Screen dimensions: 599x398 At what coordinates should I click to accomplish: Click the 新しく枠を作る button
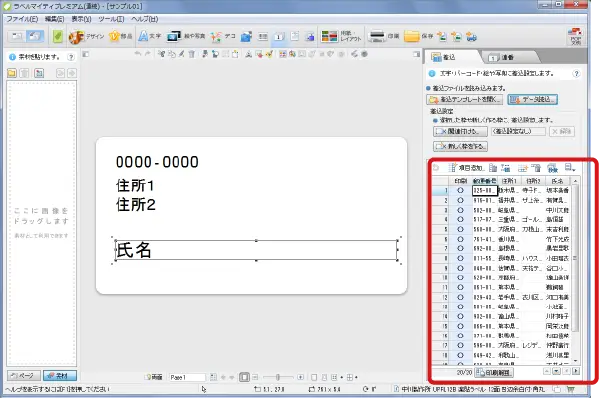[460, 146]
